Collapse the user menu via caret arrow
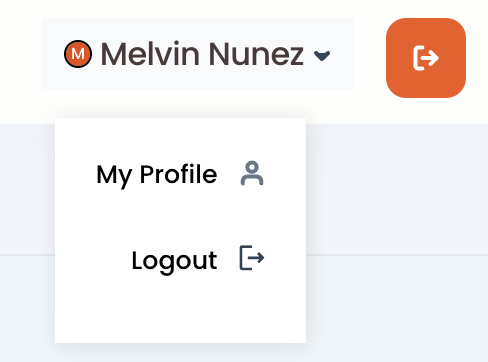The height and width of the screenshot is (362, 488). [x=322, y=56]
